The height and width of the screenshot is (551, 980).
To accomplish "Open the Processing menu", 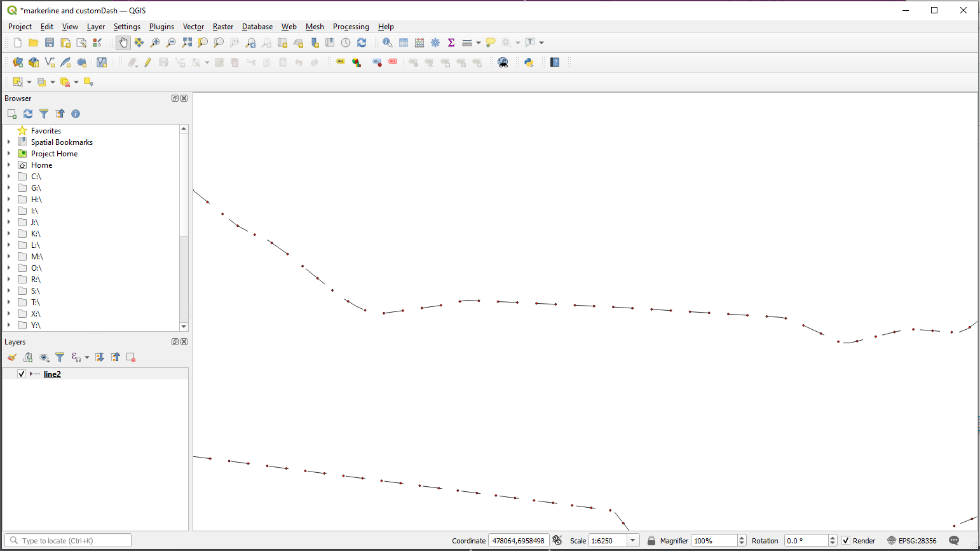I will point(351,27).
